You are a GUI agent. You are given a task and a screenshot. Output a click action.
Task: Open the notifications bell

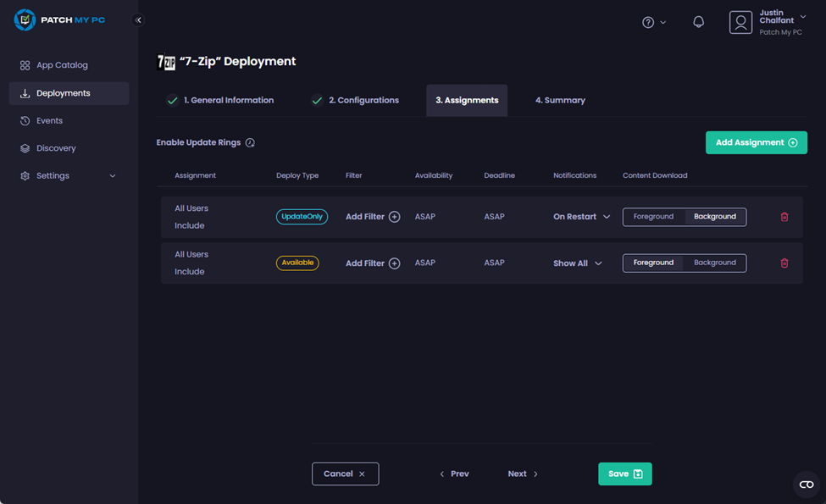(698, 22)
